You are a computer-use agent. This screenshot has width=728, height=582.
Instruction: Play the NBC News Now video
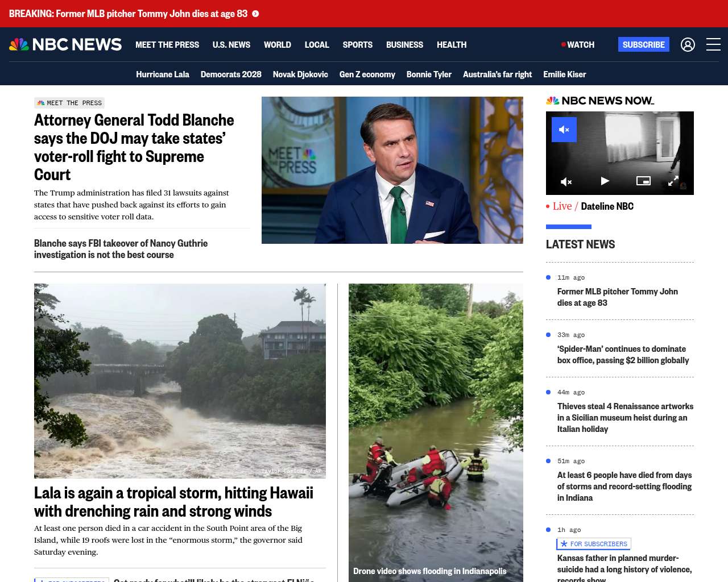605,181
